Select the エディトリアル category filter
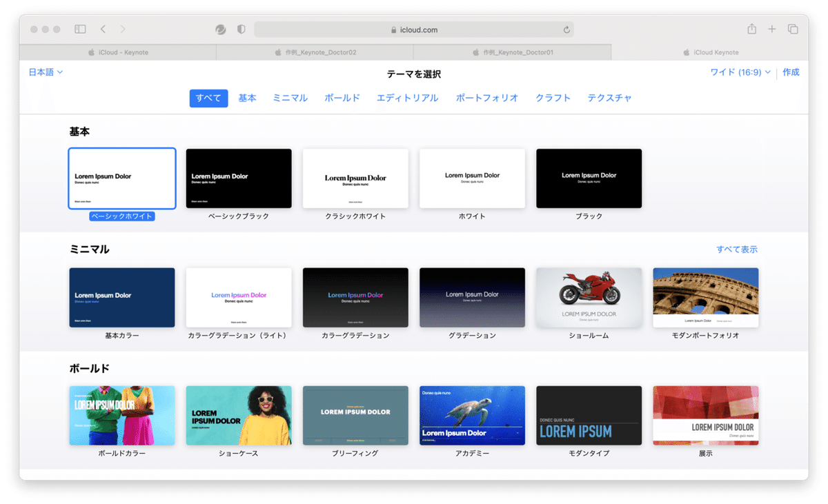The height and width of the screenshot is (504, 828). coord(407,98)
